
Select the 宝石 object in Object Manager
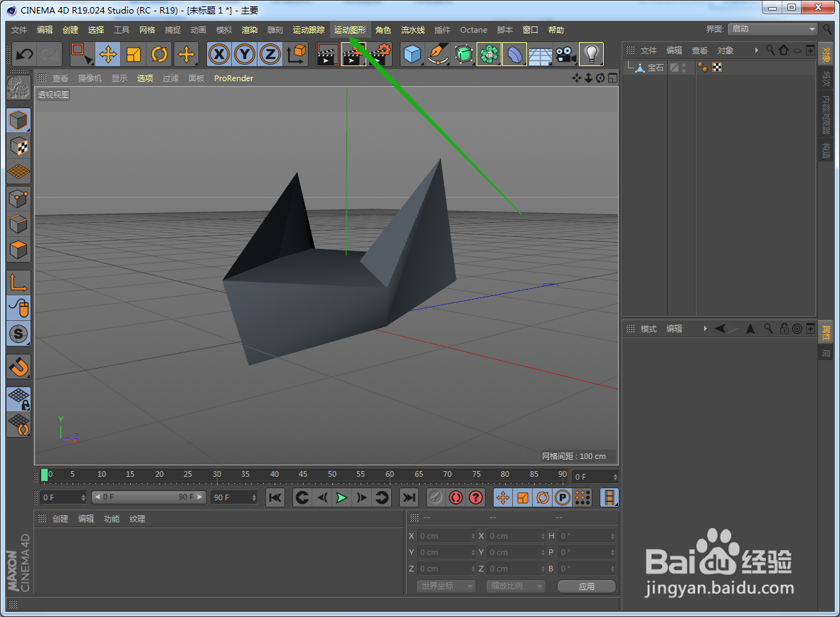pyautogui.click(x=656, y=68)
